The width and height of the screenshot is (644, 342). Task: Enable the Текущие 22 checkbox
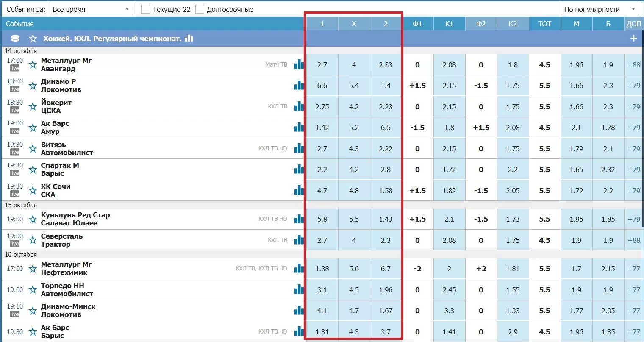coord(145,9)
